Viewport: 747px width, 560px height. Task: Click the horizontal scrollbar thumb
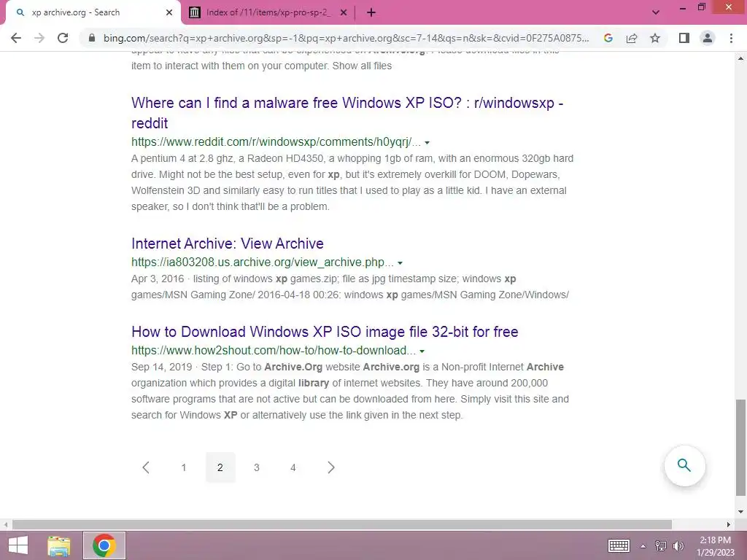pyautogui.click(x=341, y=524)
